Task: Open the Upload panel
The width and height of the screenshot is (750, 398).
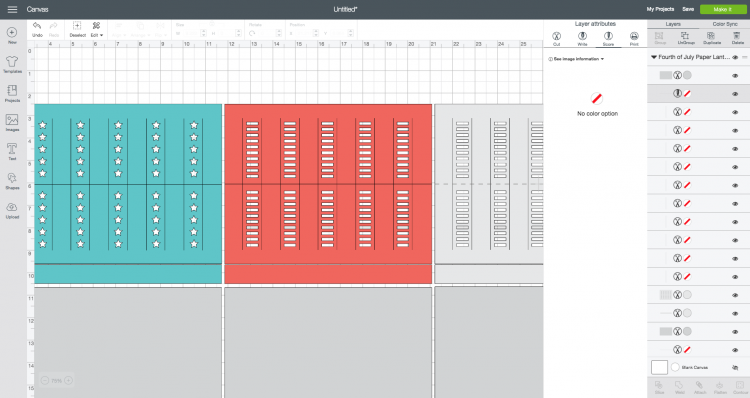Action: [x=12, y=210]
